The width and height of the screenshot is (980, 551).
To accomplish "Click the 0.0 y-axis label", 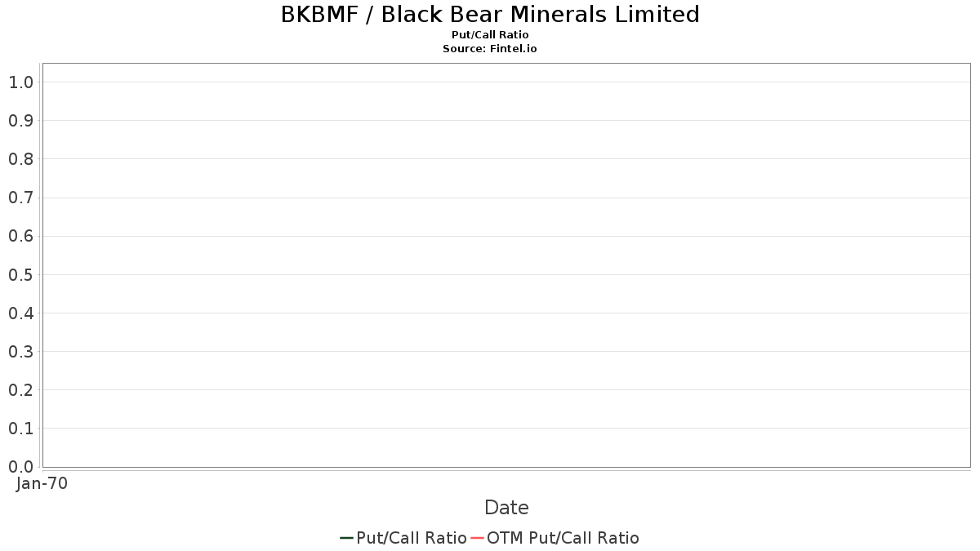I will click(x=20, y=467).
